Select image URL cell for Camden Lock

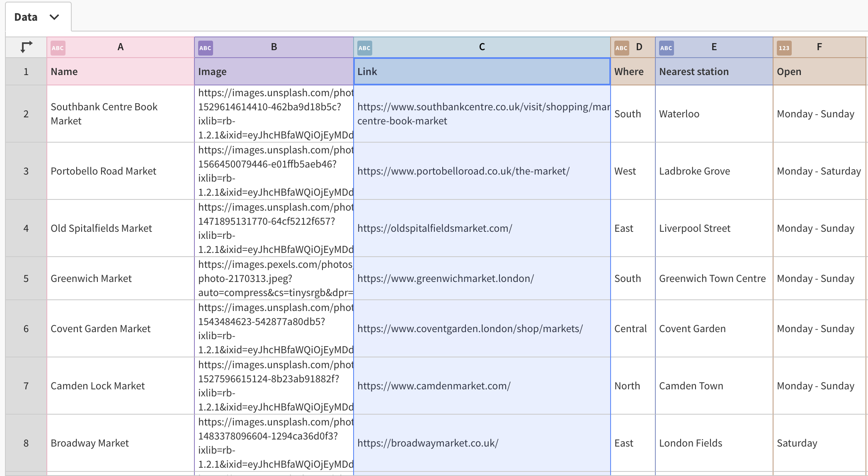(274, 386)
